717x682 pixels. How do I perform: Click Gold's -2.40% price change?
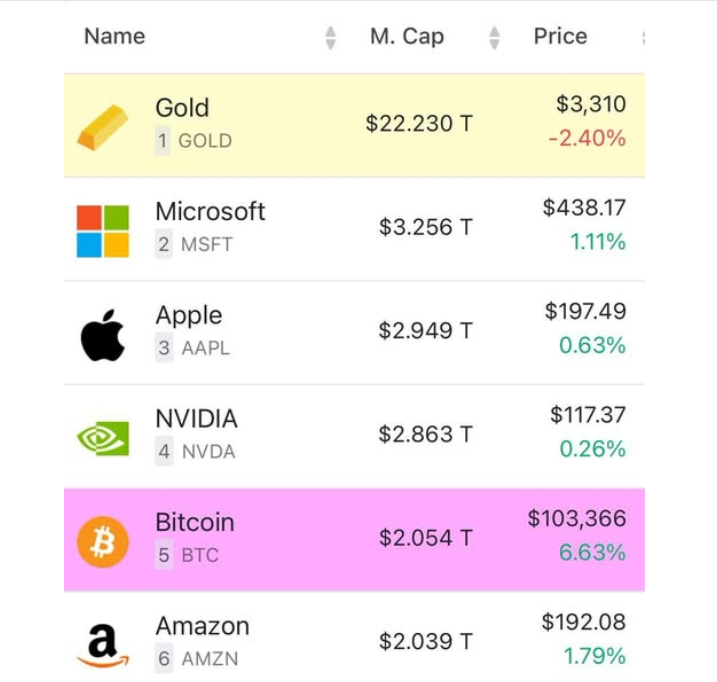(587, 138)
